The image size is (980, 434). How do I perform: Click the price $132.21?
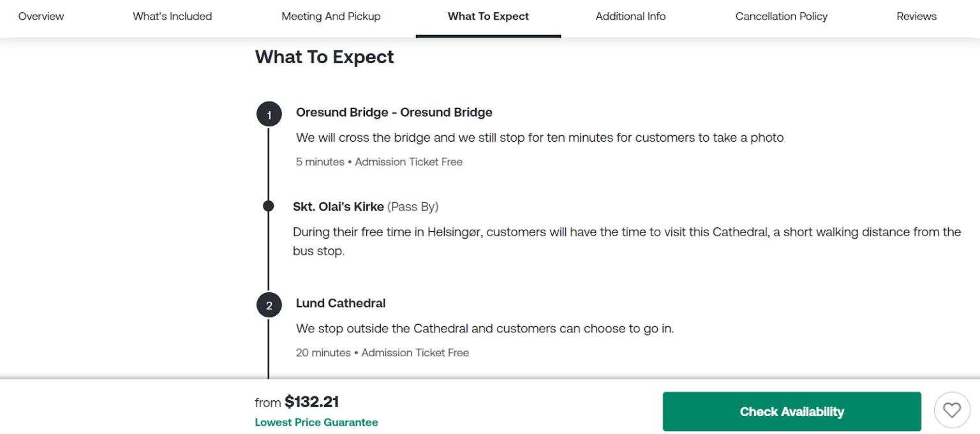click(x=312, y=402)
